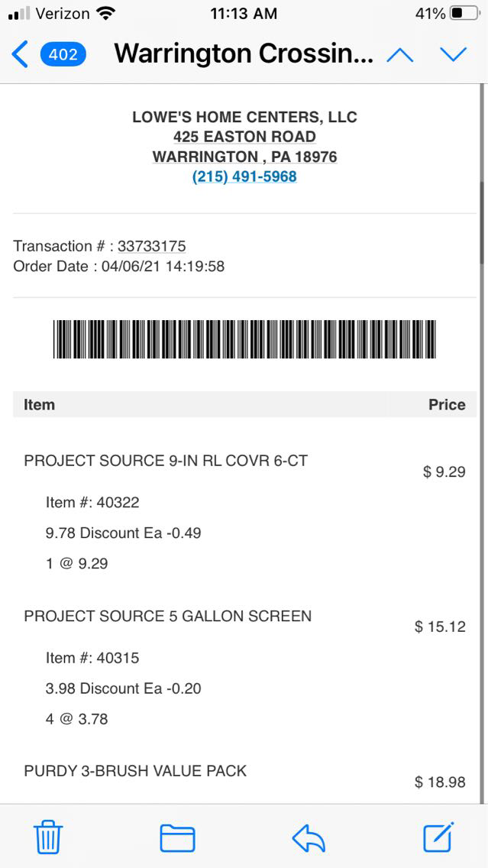Go to previous message with up chevron
The width and height of the screenshot is (488, 868).
[x=400, y=54]
